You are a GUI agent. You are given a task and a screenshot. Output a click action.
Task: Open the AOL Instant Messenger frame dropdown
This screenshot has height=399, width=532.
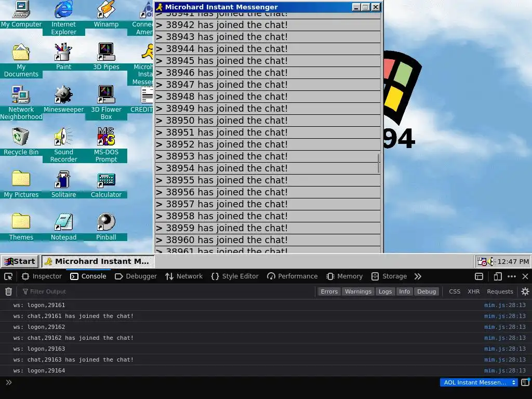click(478, 382)
